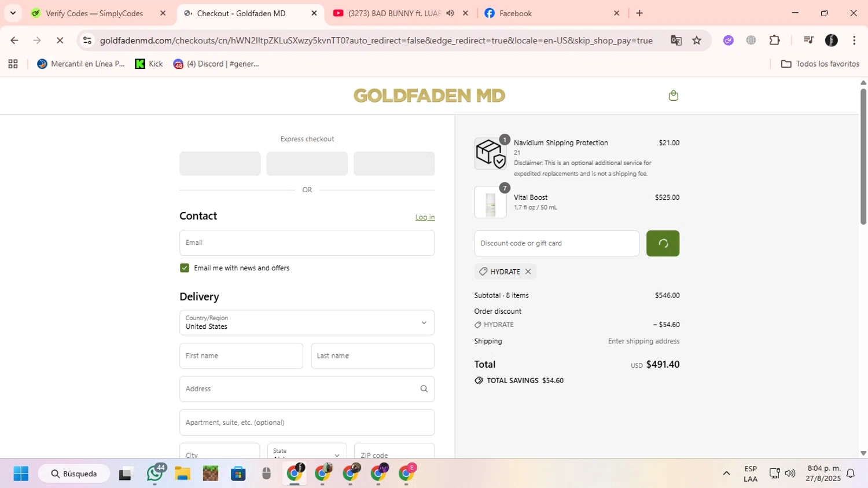Click the Email input field
The image size is (868, 488).
pos(307,243)
